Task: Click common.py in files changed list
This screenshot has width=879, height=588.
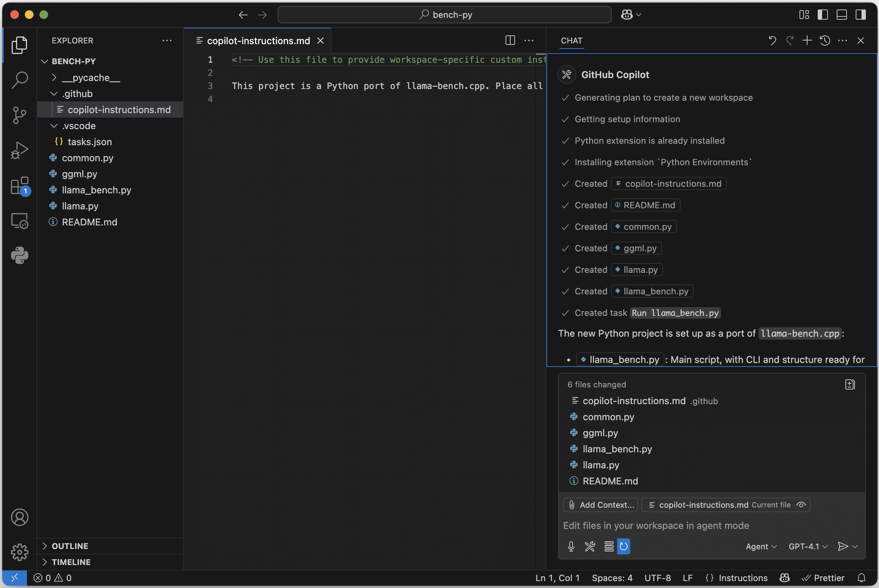Action: coord(608,417)
